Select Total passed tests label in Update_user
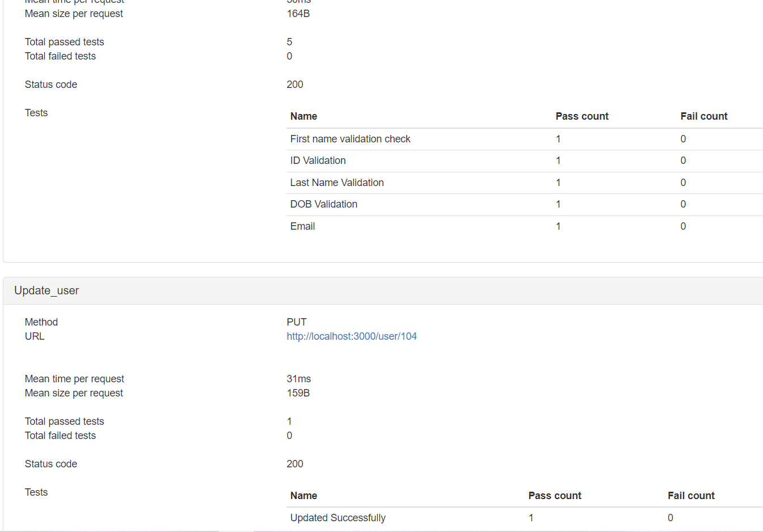 [x=64, y=421]
